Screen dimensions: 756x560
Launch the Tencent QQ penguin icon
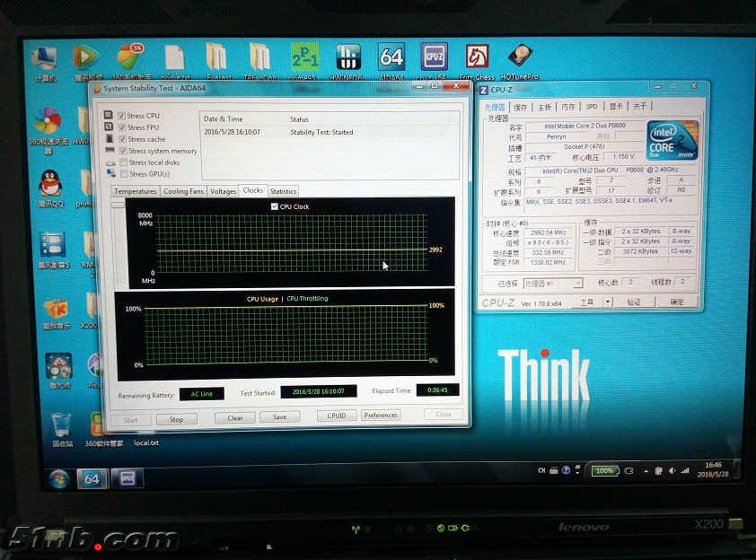[51, 184]
